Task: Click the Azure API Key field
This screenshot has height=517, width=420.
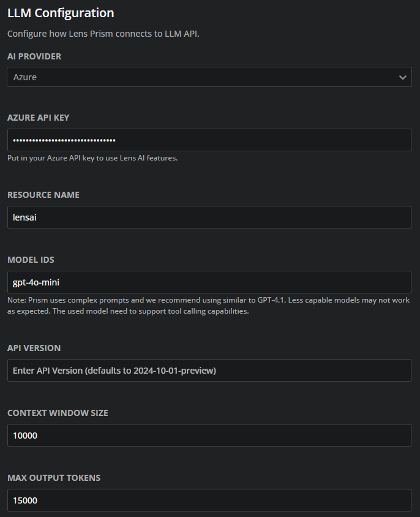Action: 209,140
